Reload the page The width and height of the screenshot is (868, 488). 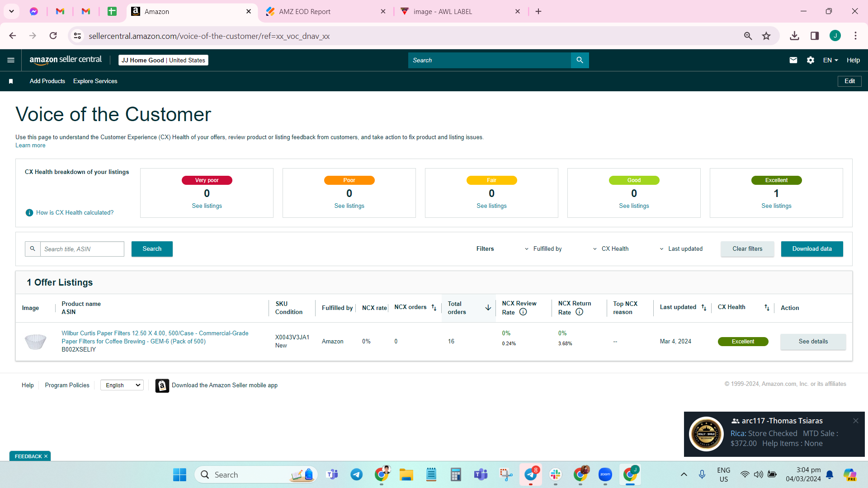coord(53,36)
